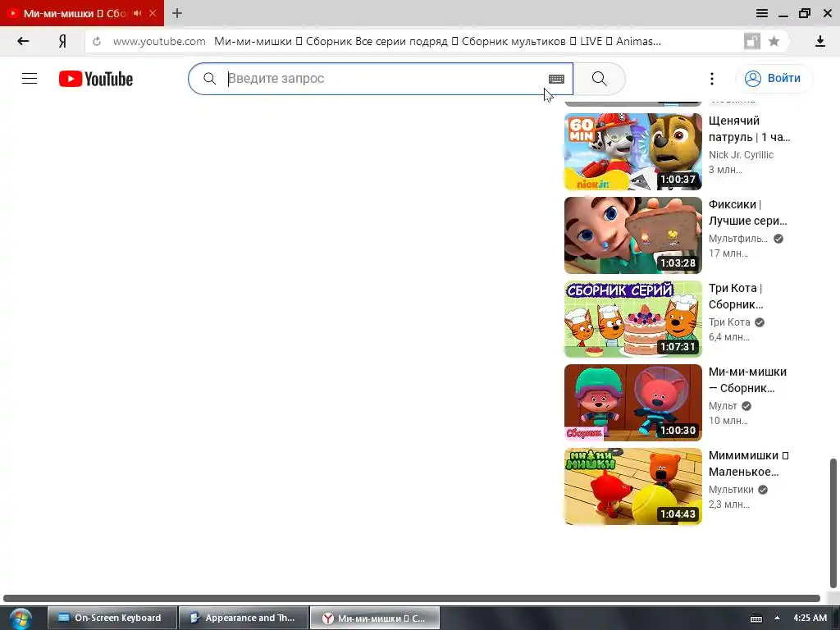
Task: Open the Щенячий патруль video thumbnail
Action: coord(632,152)
